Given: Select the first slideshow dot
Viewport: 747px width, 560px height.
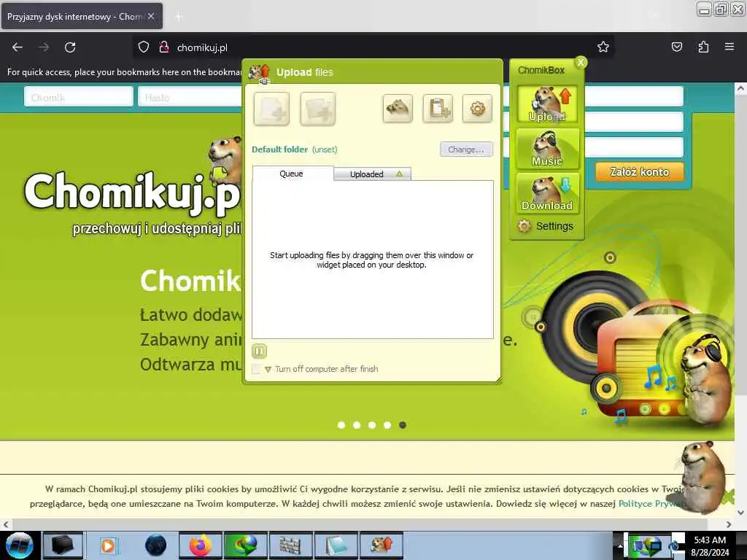Looking at the screenshot, I should [x=341, y=425].
